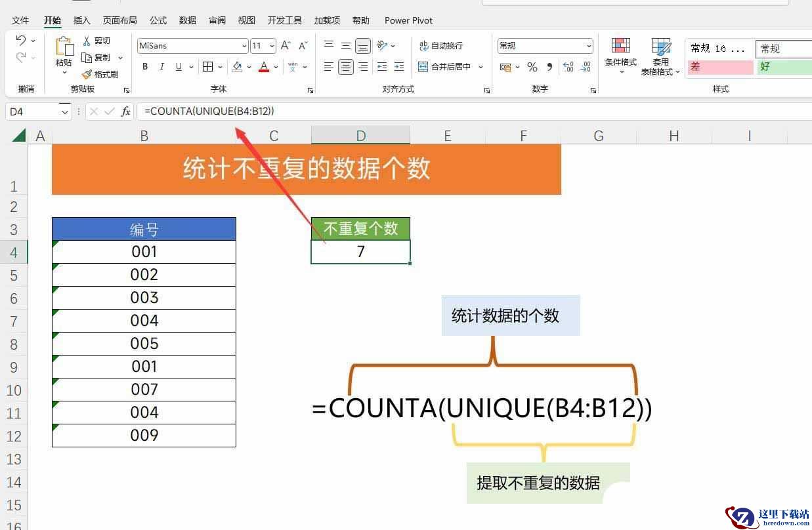Click the select-all corner triangle

coord(19,136)
